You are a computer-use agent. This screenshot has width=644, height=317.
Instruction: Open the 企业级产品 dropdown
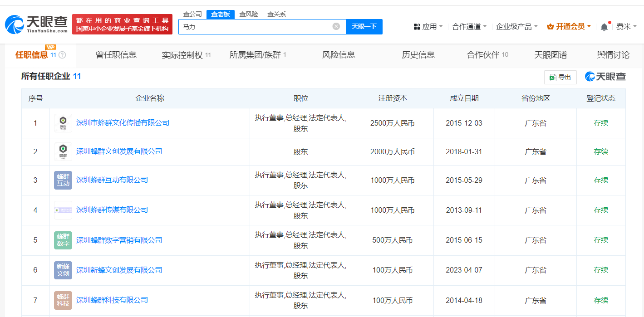coord(516,27)
